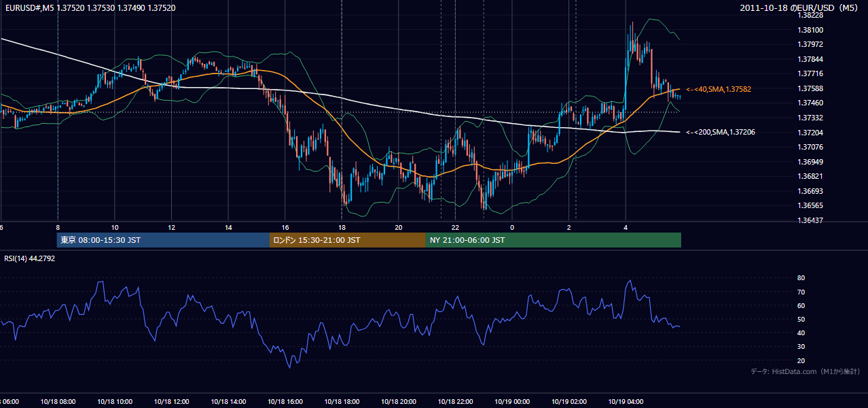
Task: Click the 10/19 00:00 date label
Action: pos(512,402)
